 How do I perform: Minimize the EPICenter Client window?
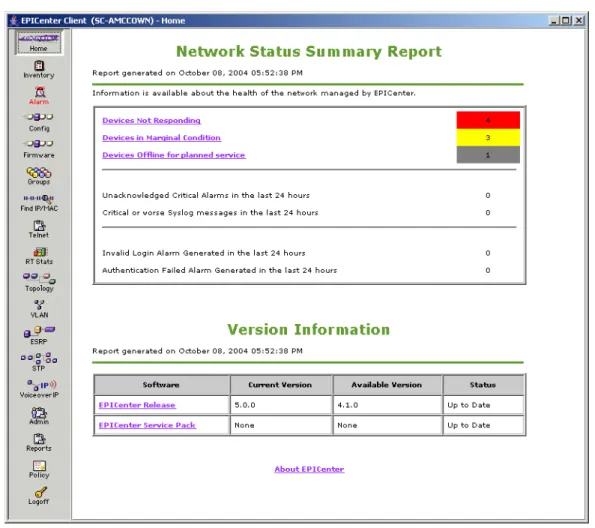554,20
